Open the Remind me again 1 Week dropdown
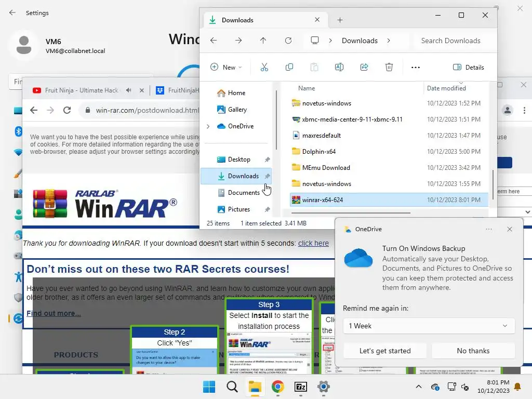 (x=429, y=326)
